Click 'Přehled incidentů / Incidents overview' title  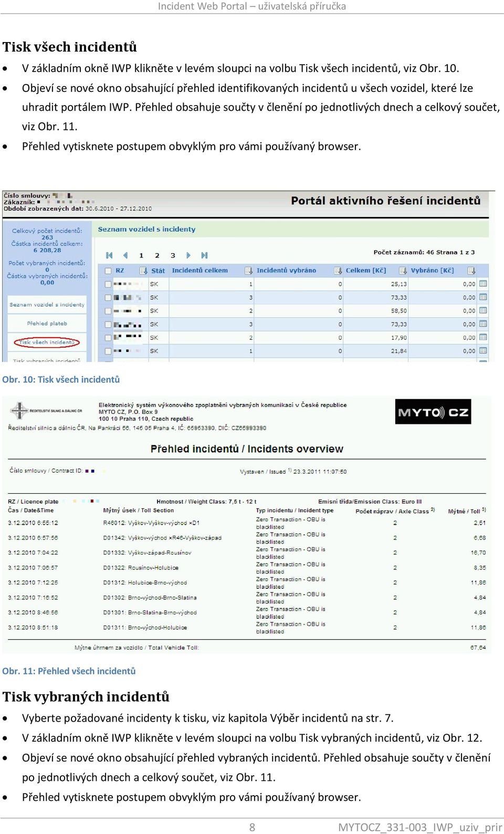pyautogui.click(x=247, y=449)
